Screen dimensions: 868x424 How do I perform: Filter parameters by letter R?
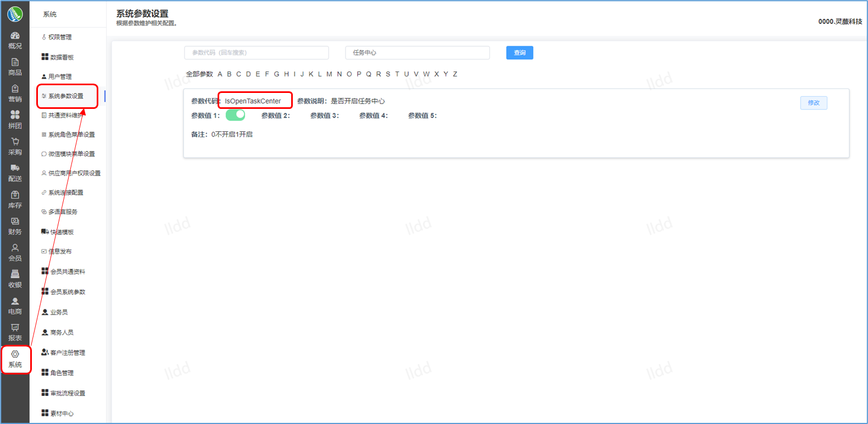pyautogui.click(x=379, y=74)
